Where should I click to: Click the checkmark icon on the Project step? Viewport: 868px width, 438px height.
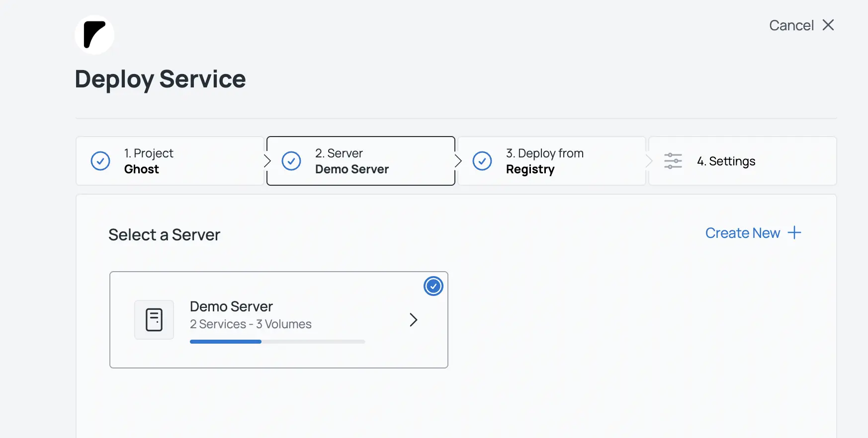(x=100, y=161)
